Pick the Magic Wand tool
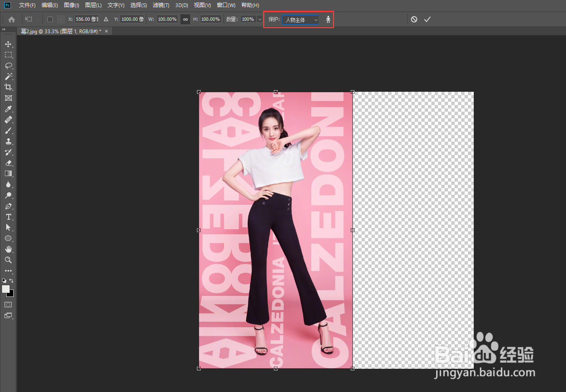This screenshot has height=392, width=566. (8, 76)
